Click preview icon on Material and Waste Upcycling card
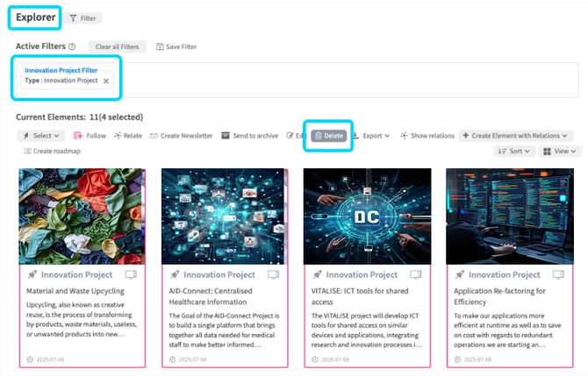 click(x=131, y=274)
